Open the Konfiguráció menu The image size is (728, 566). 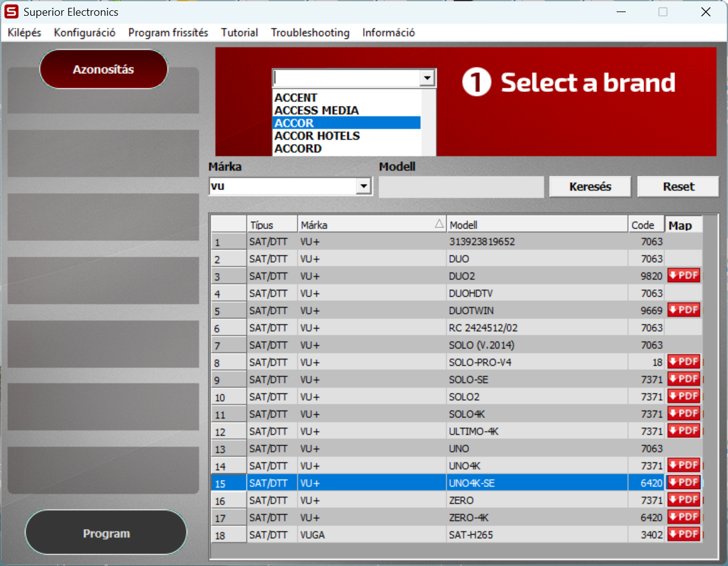click(x=85, y=33)
